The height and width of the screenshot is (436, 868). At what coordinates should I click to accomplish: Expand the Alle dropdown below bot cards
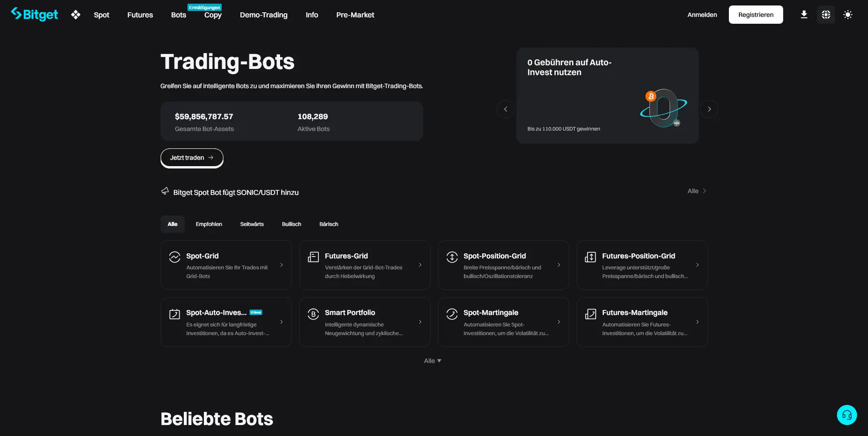click(432, 361)
